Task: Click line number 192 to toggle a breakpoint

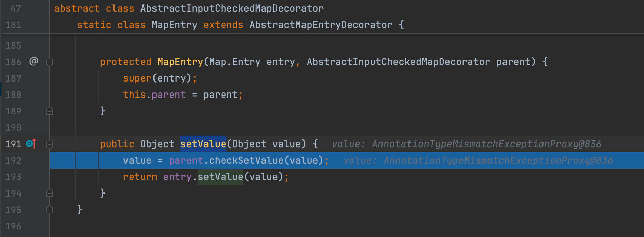Action: point(14,160)
